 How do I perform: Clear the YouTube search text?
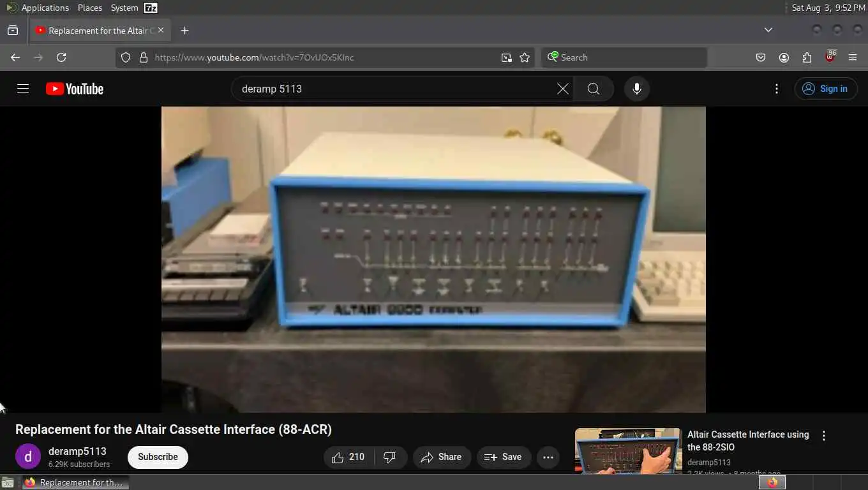pyautogui.click(x=562, y=89)
